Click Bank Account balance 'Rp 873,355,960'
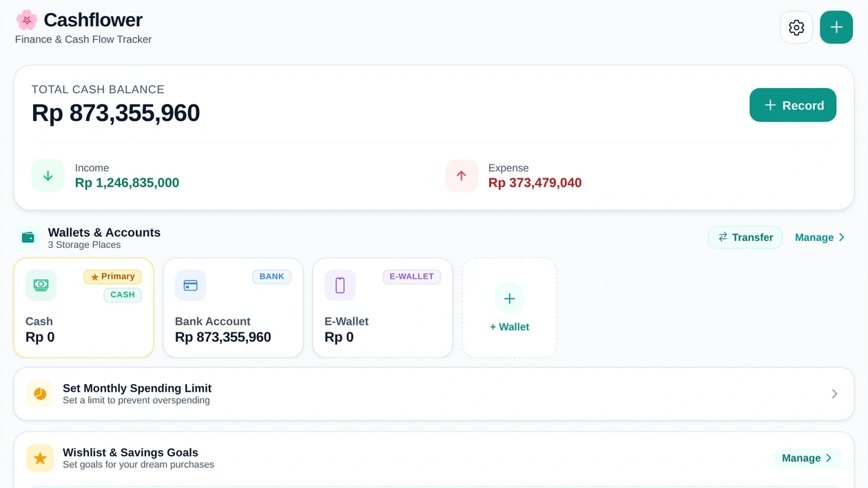 [x=223, y=337]
